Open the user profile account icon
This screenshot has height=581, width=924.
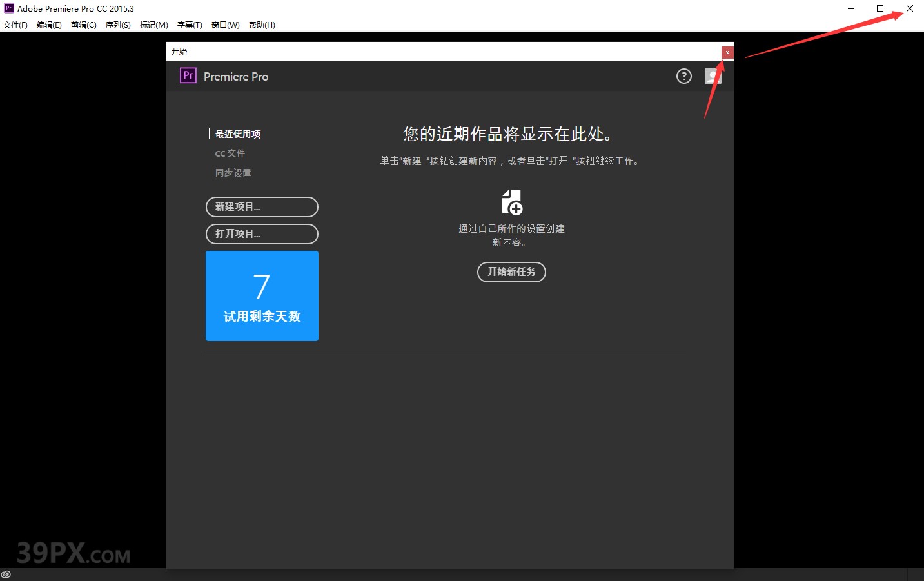tap(713, 77)
